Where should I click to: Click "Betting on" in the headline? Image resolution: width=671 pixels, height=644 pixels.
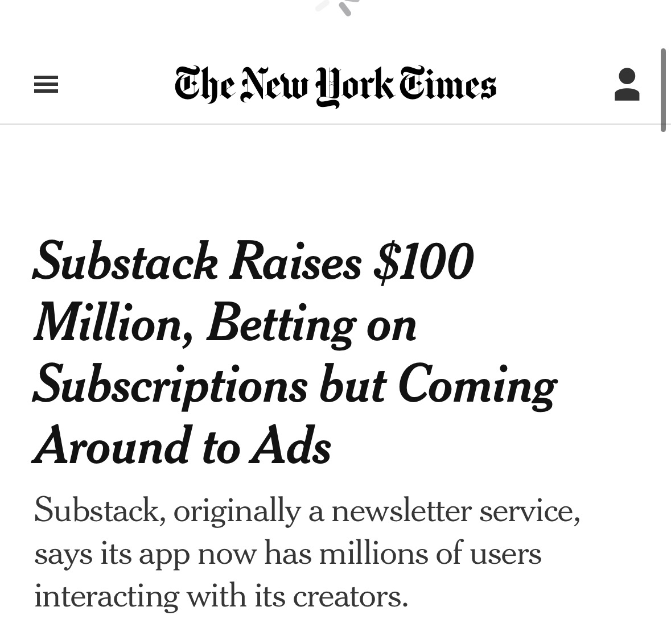pos(311,324)
